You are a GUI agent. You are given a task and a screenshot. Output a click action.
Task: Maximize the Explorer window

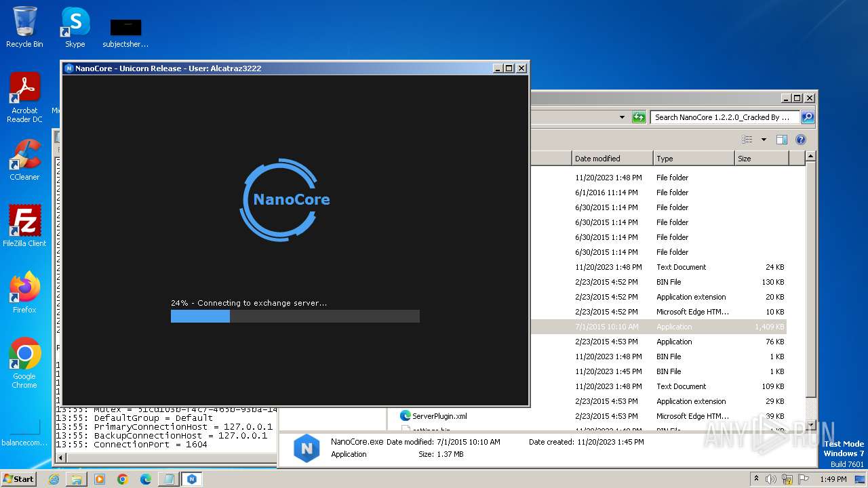[x=797, y=98]
